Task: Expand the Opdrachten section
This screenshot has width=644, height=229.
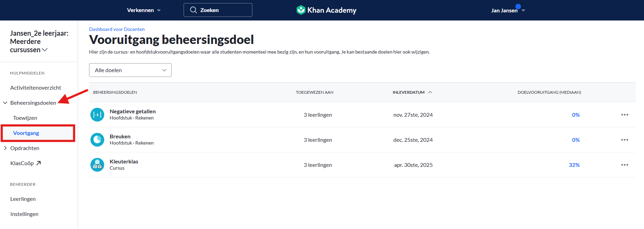Action: point(5,148)
